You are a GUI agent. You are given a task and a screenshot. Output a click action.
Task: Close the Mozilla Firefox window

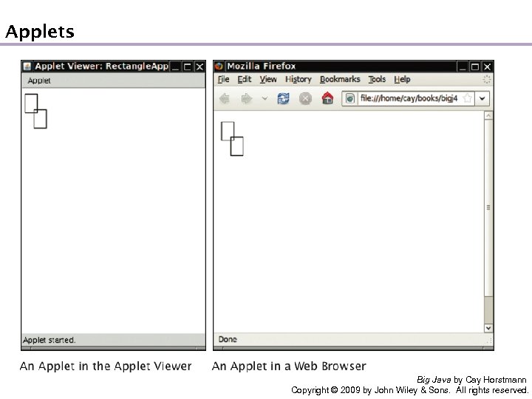point(487,66)
